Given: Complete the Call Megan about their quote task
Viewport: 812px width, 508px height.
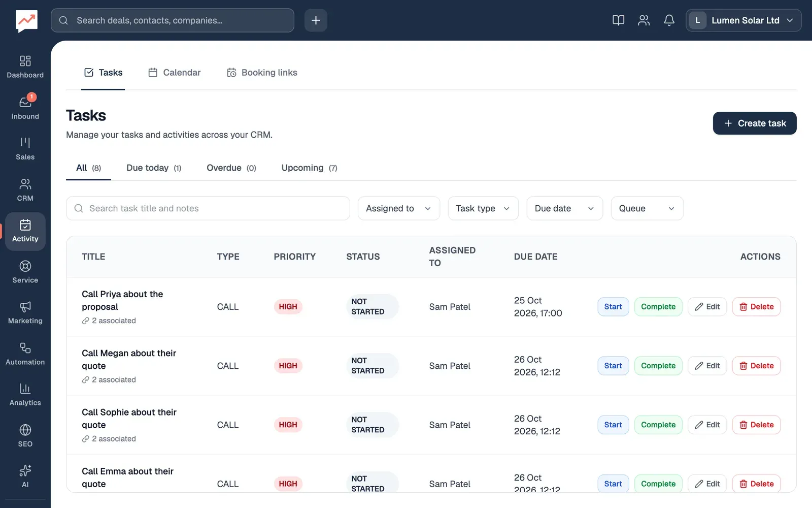Looking at the screenshot, I should (658, 366).
